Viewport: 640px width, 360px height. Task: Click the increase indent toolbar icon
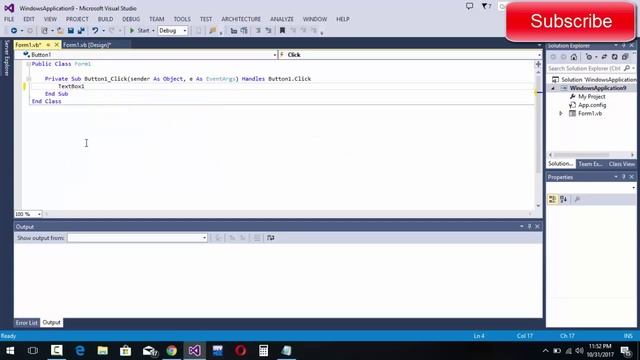coord(244,31)
